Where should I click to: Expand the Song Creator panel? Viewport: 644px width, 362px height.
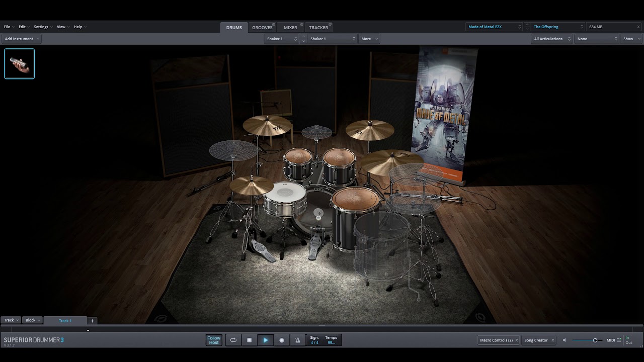pos(539,340)
